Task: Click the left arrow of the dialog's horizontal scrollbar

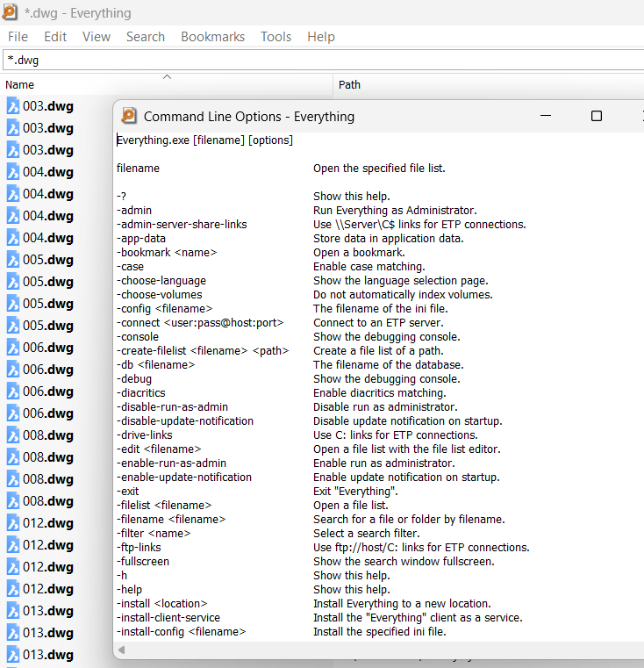Action: coord(122,650)
